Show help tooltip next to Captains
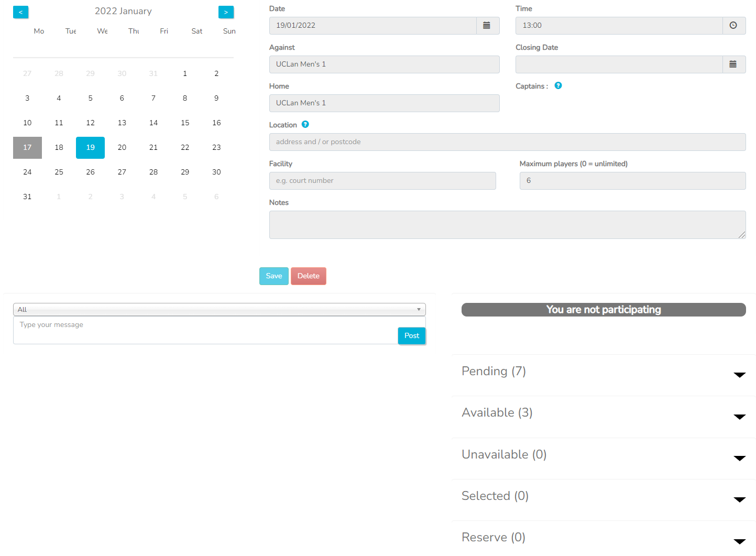This screenshot has height=556, width=756. pos(558,85)
